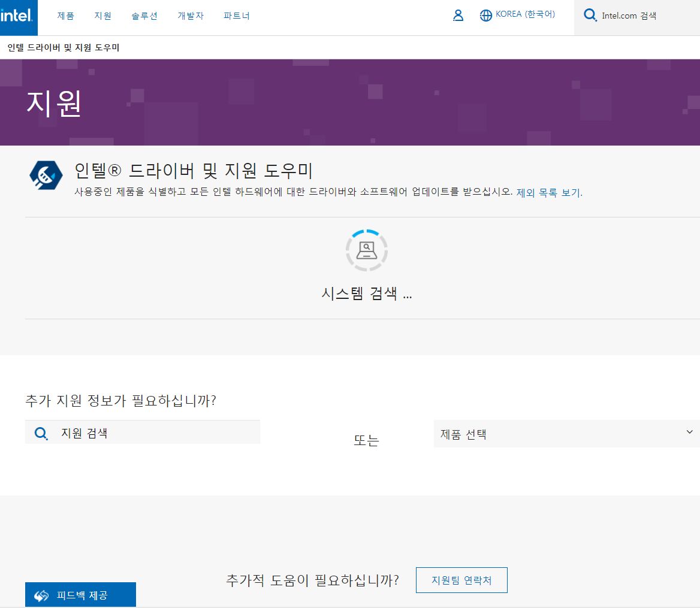This screenshot has height=608, width=700.
Task: Click the 시스템 검색 ... status text
Action: click(x=367, y=294)
